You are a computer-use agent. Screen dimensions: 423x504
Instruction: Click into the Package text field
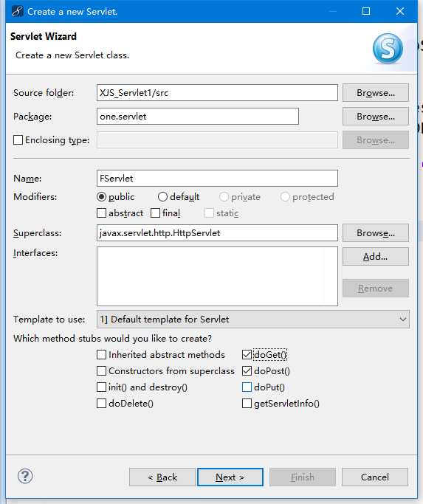tap(198, 117)
